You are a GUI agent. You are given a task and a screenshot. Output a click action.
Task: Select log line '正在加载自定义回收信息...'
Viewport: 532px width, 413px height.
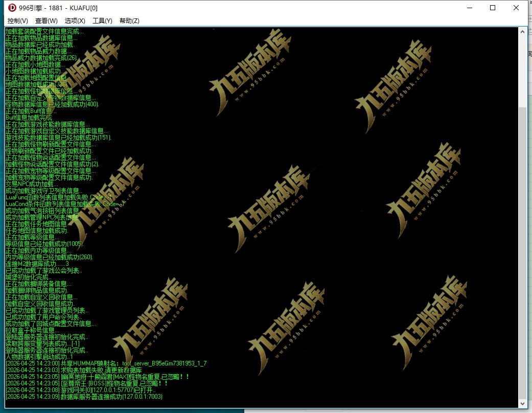point(41,297)
